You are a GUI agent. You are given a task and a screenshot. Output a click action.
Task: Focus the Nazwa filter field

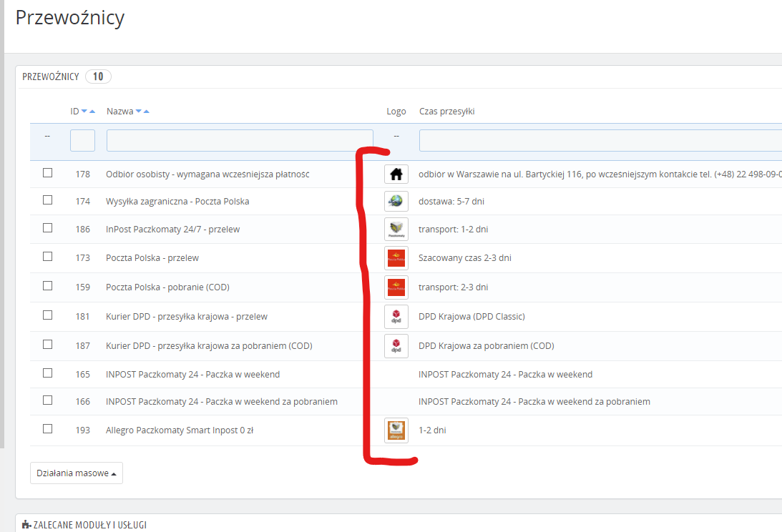pos(240,141)
